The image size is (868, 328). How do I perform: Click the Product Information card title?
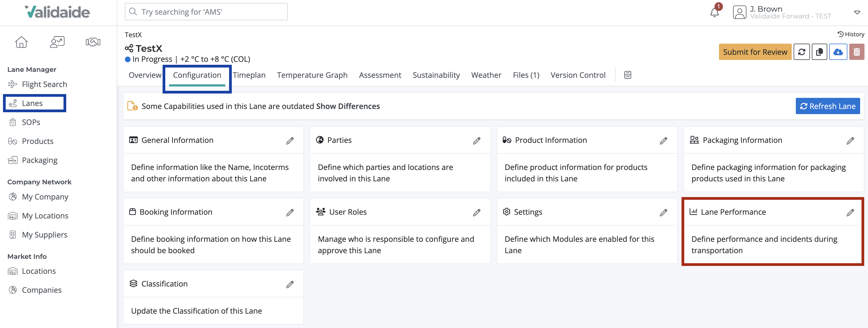tap(551, 140)
